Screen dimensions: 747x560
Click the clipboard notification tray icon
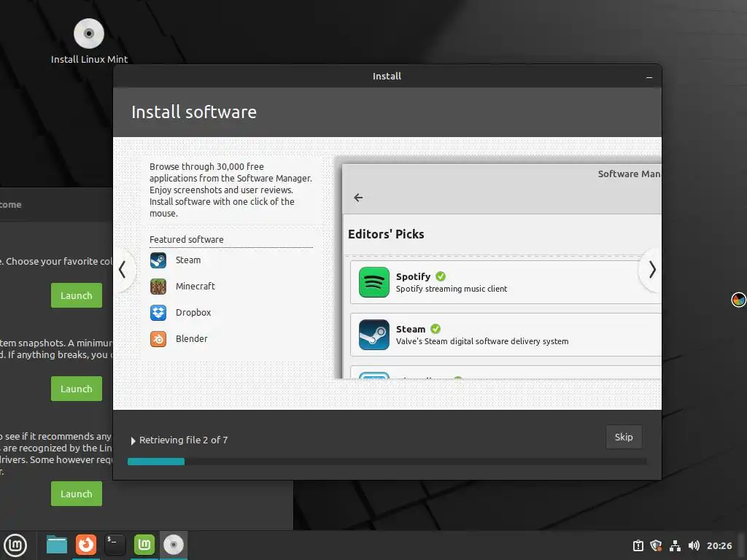[x=638, y=545]
